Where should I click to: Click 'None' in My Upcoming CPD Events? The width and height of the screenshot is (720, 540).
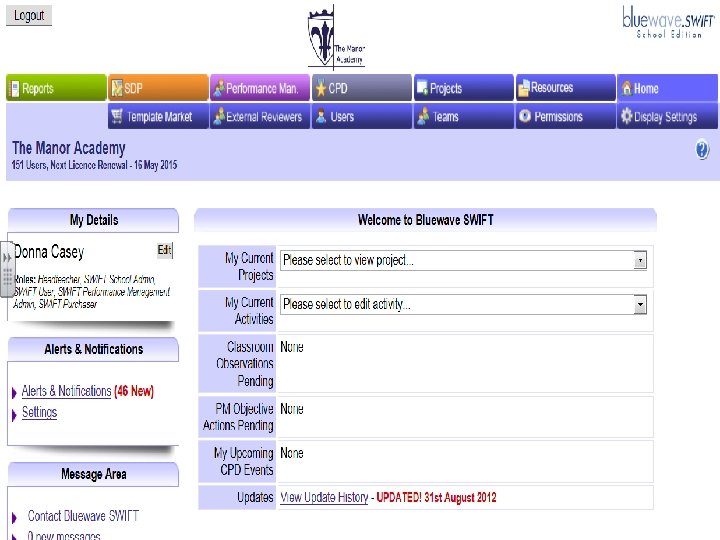pos(292,453)
